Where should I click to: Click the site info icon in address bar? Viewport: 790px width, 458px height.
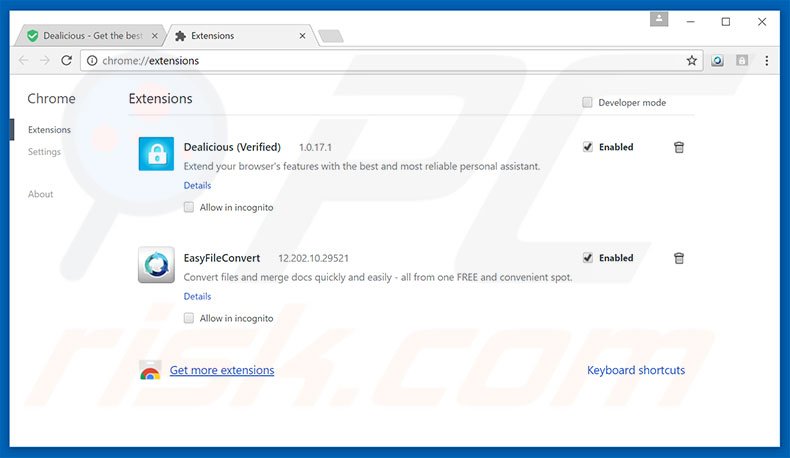coord(92,60)
